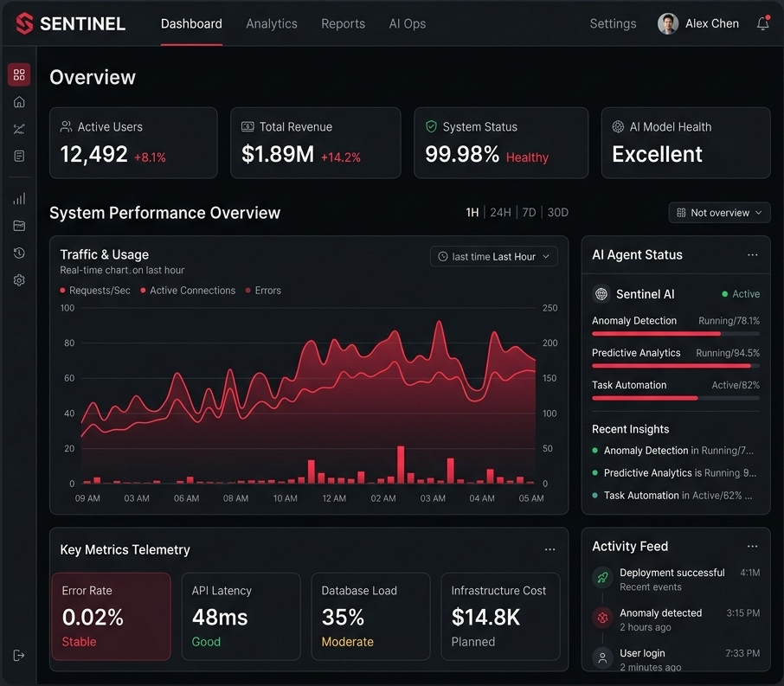The image size is (784, 686).
Task: Click the Total Revenue money icon
Action: tap(247, 126)
